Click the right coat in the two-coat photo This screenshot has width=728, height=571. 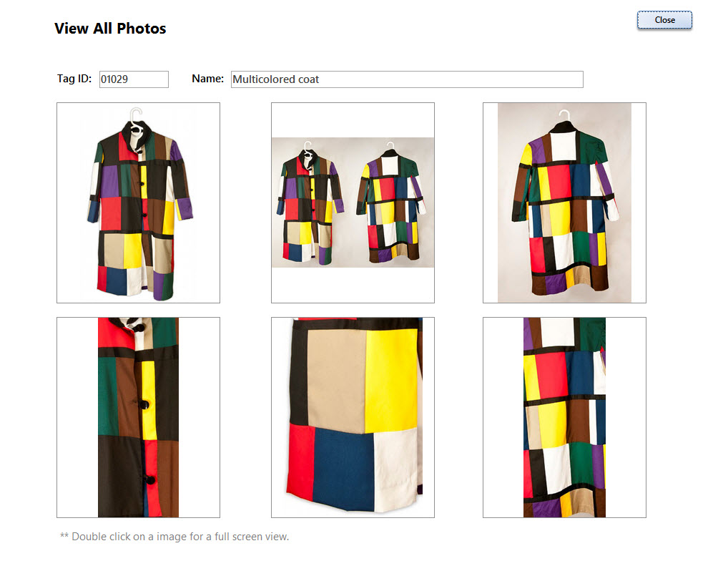click(391, 205)
